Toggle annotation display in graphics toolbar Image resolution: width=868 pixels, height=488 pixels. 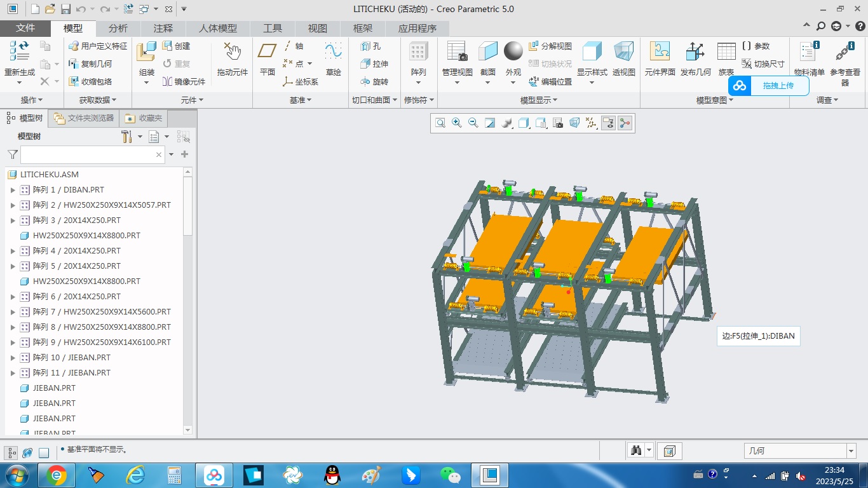coord(608,123)
